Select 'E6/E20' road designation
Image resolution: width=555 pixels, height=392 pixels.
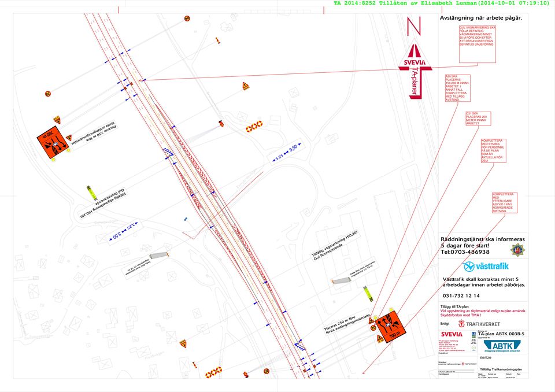pyautogui.click(x=486, y=358)
